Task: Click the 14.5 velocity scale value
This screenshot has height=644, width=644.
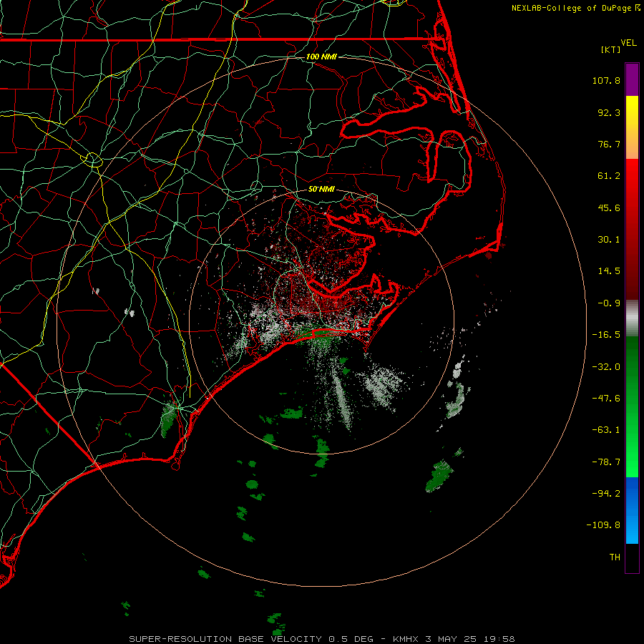Action: 609,271
